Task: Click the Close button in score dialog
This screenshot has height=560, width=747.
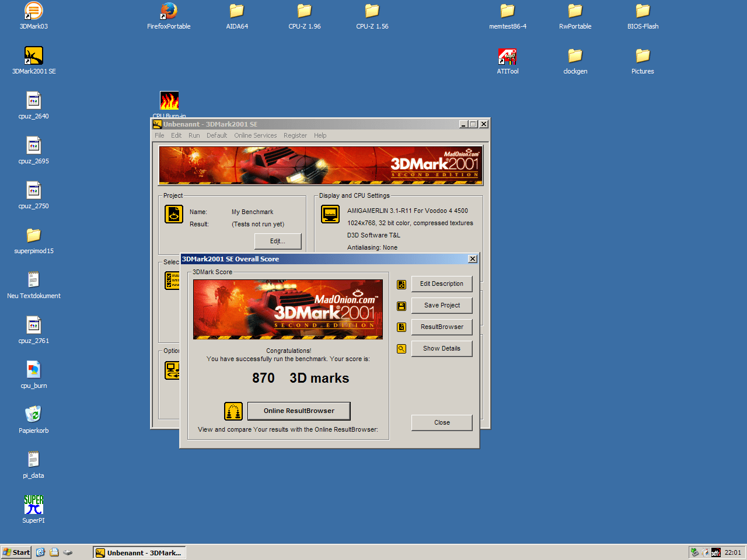Action: click(x=442, y=423)
